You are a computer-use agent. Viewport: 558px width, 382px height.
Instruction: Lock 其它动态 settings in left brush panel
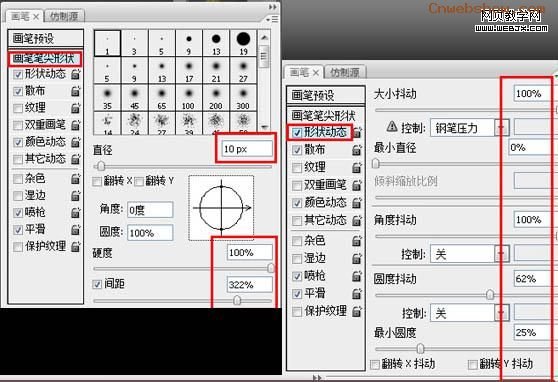[75, 159]
